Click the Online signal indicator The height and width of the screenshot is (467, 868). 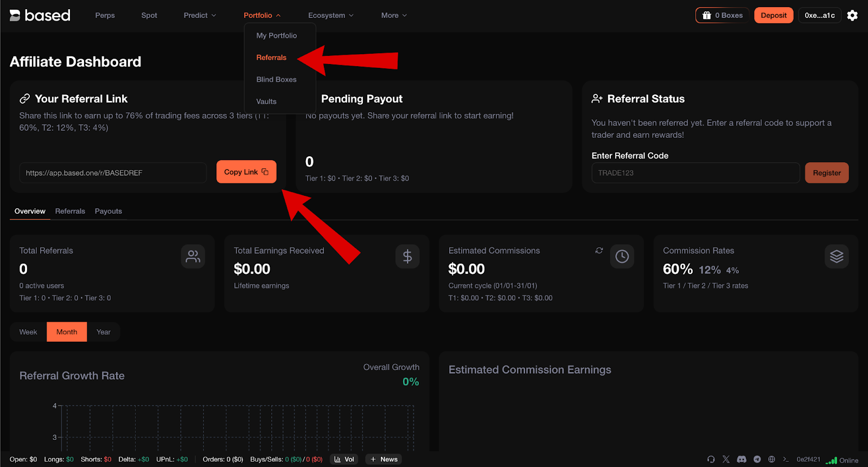pyautogui.click(x=842, y=460)
